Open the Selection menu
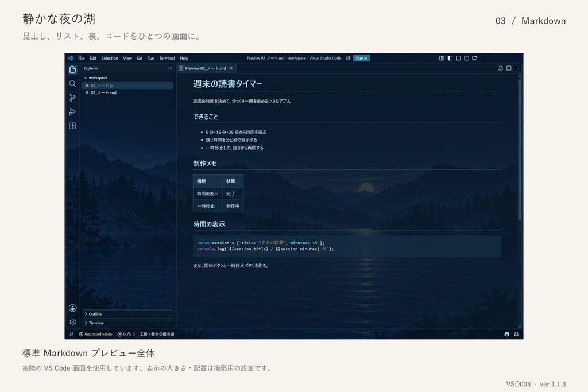The image size is (588, 392). 110,58
